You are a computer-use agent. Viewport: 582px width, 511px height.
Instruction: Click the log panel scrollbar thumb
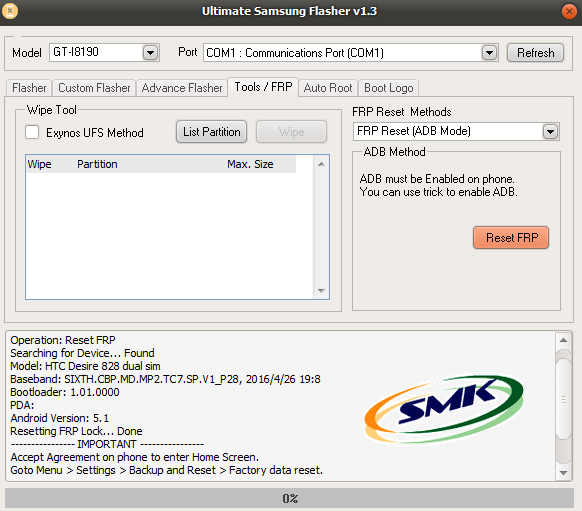coord(563,400)
